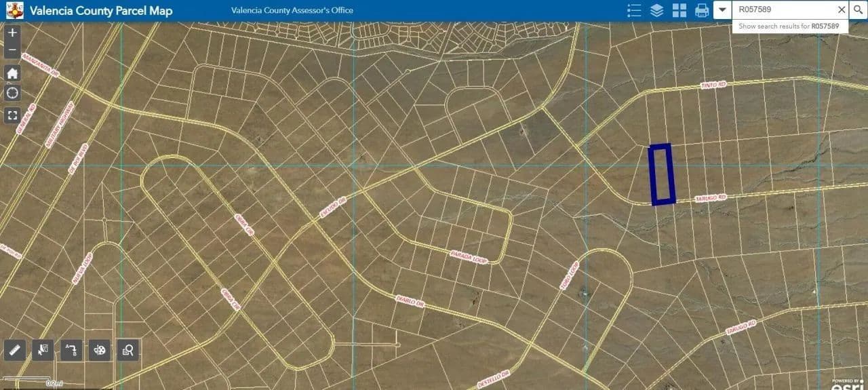
Task: Toggle full screen map view
Action: pos(12,115)
